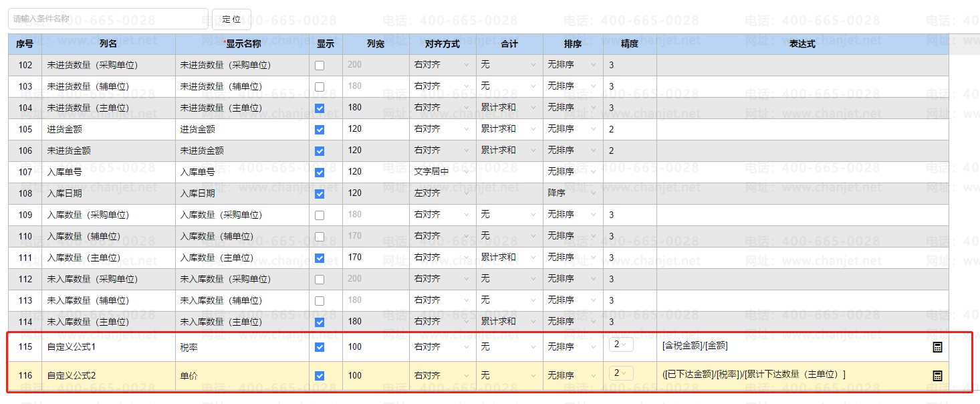This screenshot has height=404, width=980.
Task: Select column name 入库日期
Action: [64, 193]
